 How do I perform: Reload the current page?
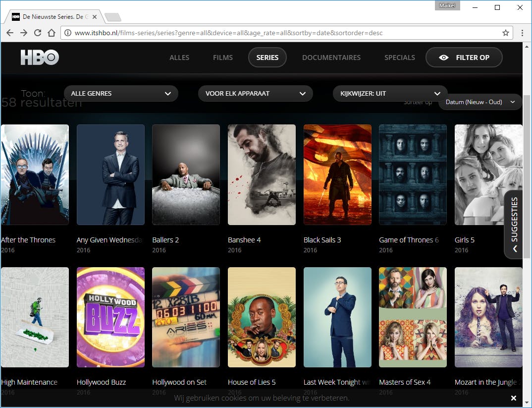pos(38,33)
